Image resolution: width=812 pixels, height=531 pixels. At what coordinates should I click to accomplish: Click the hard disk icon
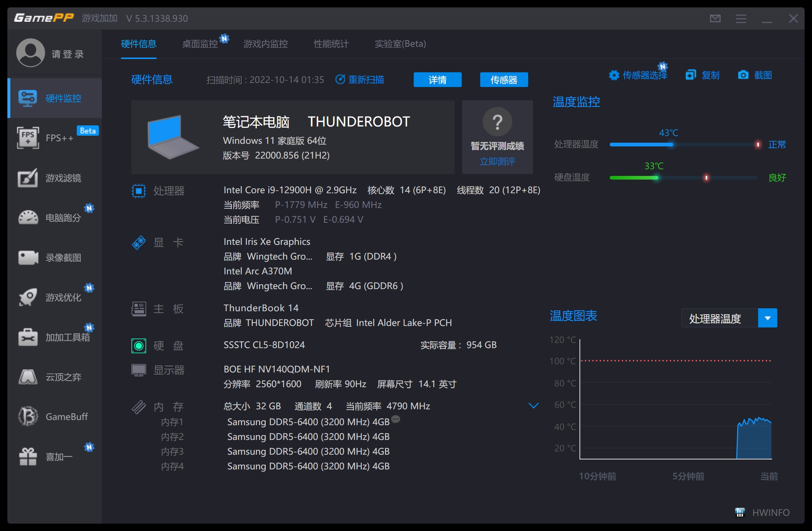coord(139,346)
